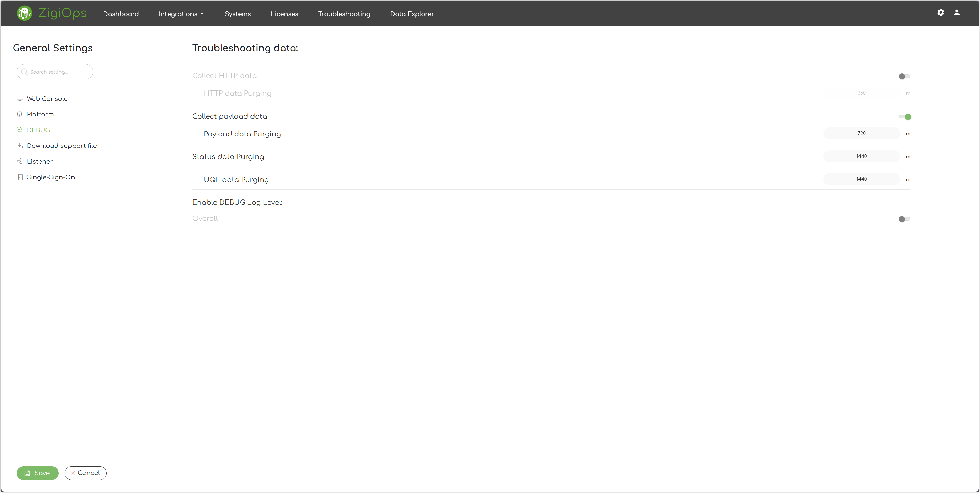Click the Listener sidebar icon
980x493 pixels.
point(20,161)
